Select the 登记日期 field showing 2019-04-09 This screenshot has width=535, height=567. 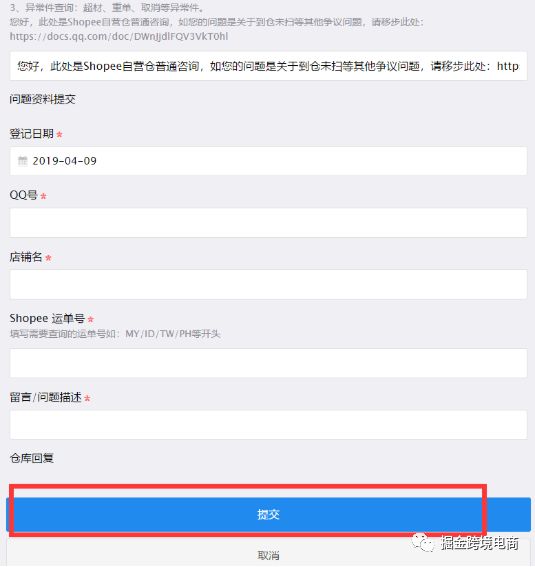click(x=268, y=161)
